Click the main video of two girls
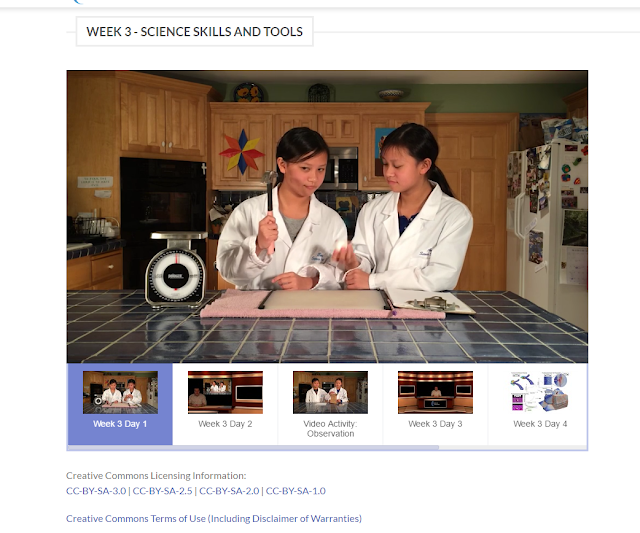This screenshot has width=640, height=533. 327,217
